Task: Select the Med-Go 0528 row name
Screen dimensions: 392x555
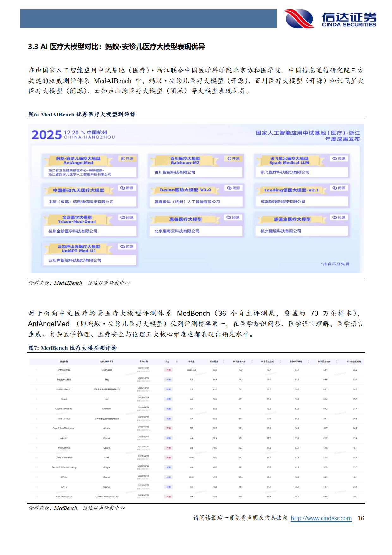Action: (x=64, y=419)
